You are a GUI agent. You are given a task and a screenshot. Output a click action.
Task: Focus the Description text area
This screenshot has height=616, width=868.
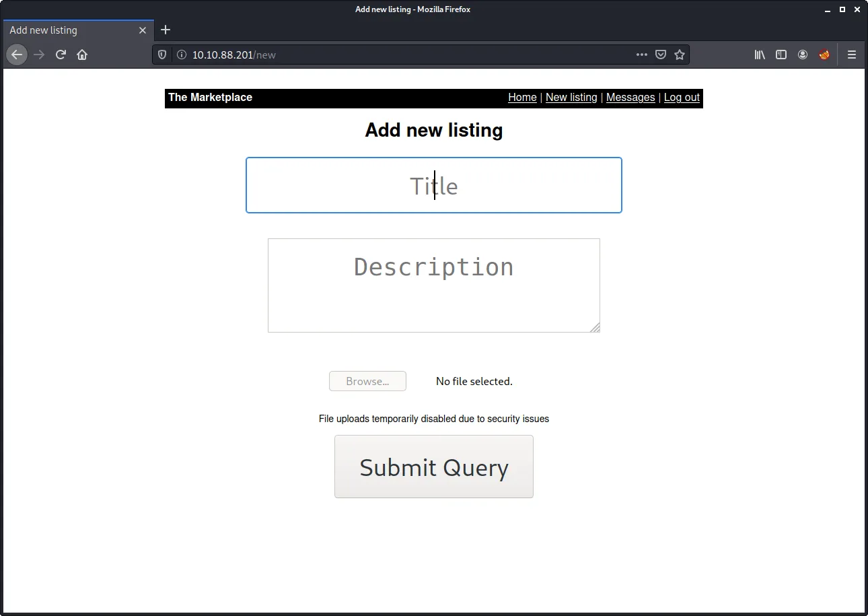click(x=433, y=285)
